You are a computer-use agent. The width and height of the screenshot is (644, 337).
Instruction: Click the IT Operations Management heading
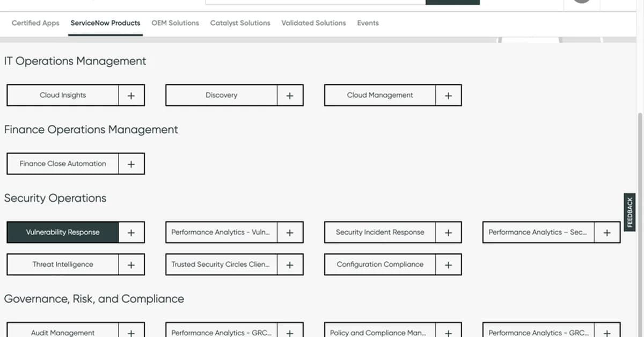point(75,61)
